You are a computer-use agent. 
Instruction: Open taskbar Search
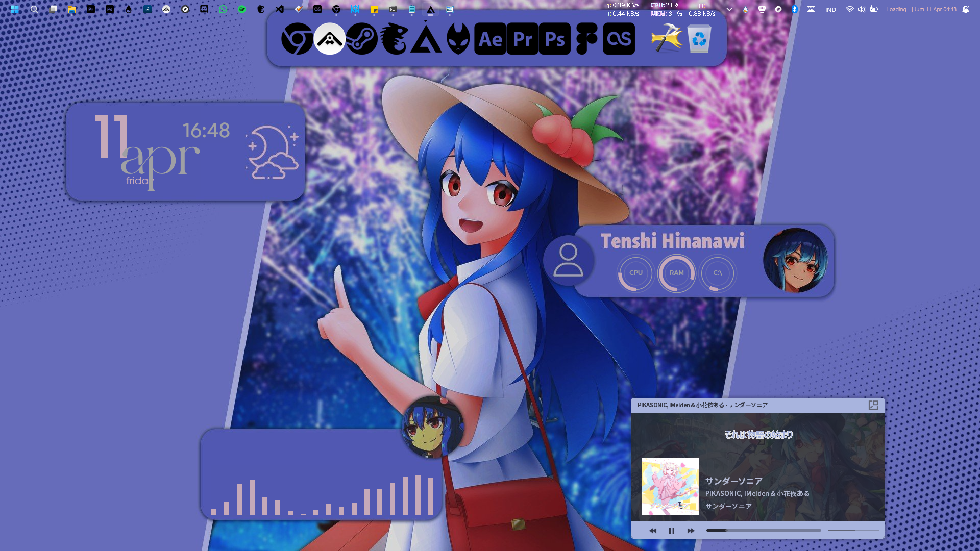pyautogui.click(x=34, y=9)
